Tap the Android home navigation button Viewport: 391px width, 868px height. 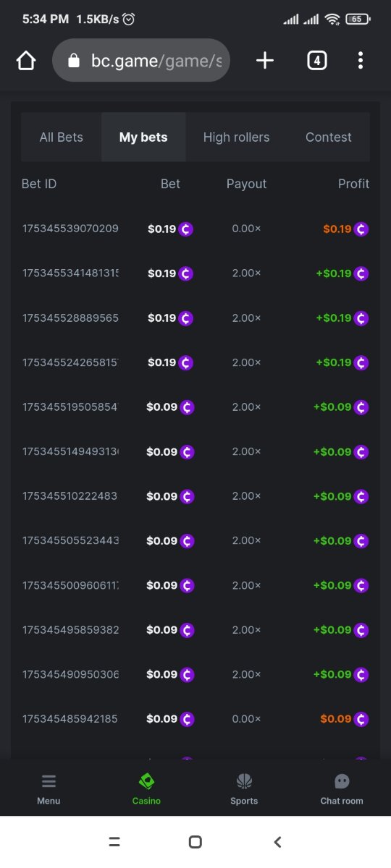click(195, 842)
